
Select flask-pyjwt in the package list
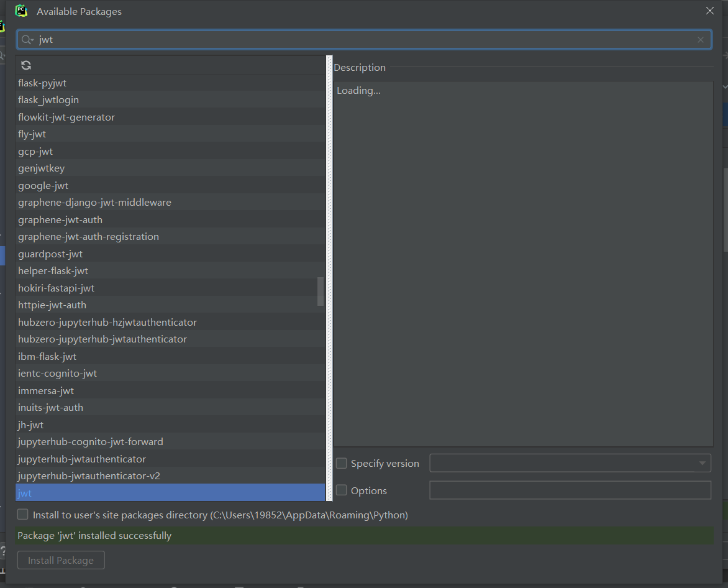[x=170, y=83]
